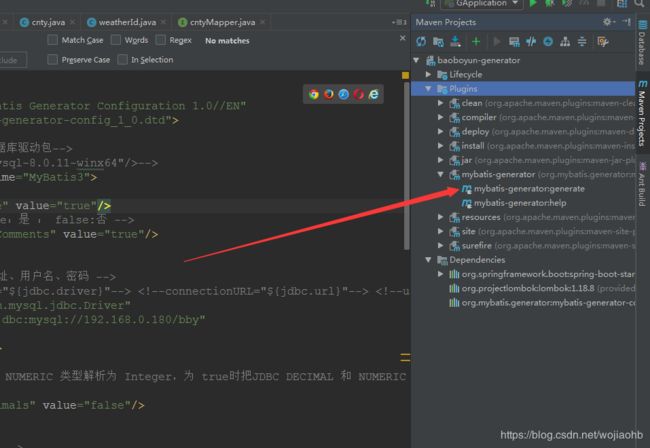Open in Internet Explorer browser icon
This screenshot has height=448, width=650.
374,94
